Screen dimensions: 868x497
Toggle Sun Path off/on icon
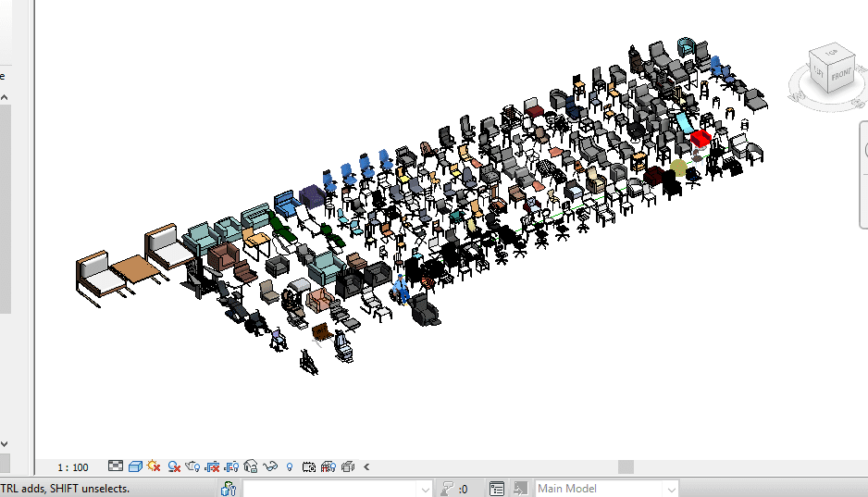154,466
